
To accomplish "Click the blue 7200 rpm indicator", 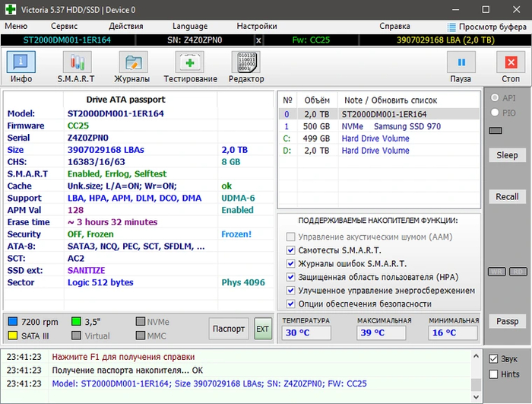I will click(13, 321).
